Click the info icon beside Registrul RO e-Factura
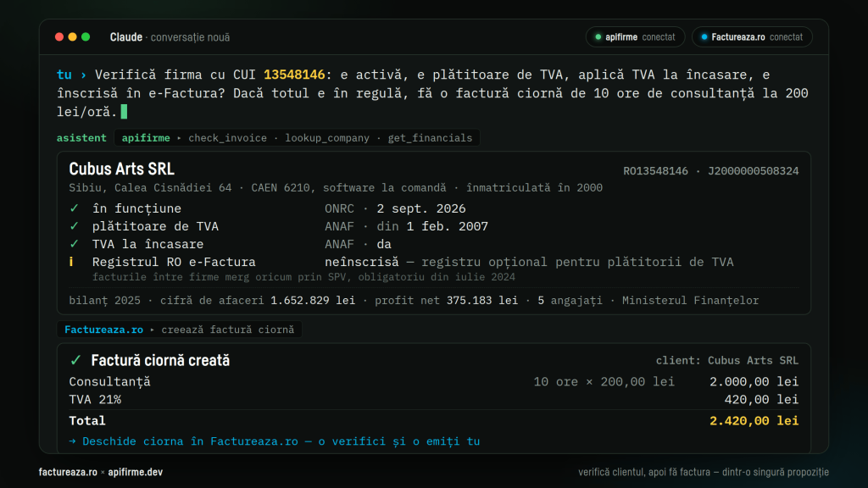The width and height of the screenshot is (868, 488). [x=71, y=262]
